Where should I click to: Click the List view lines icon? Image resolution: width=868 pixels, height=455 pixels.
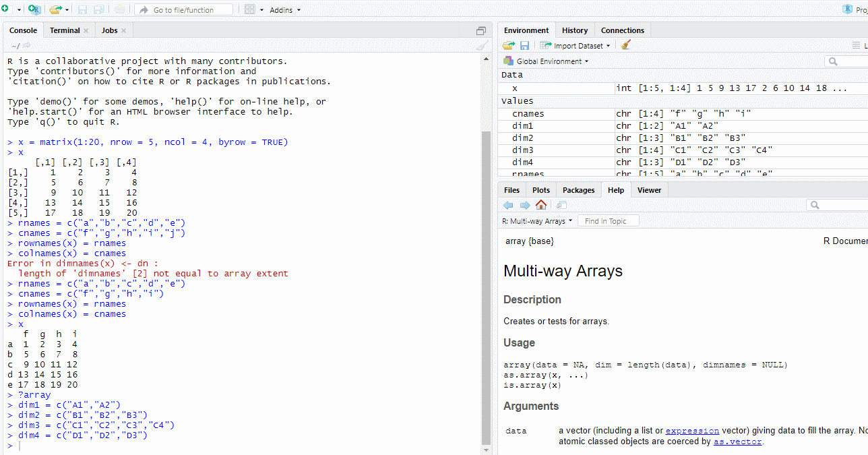(857, 45)
